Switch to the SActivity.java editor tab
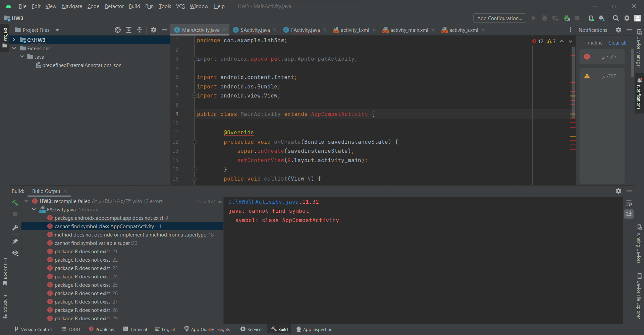Viewport: 644px width, 335px height. click(x=255, y=30)
